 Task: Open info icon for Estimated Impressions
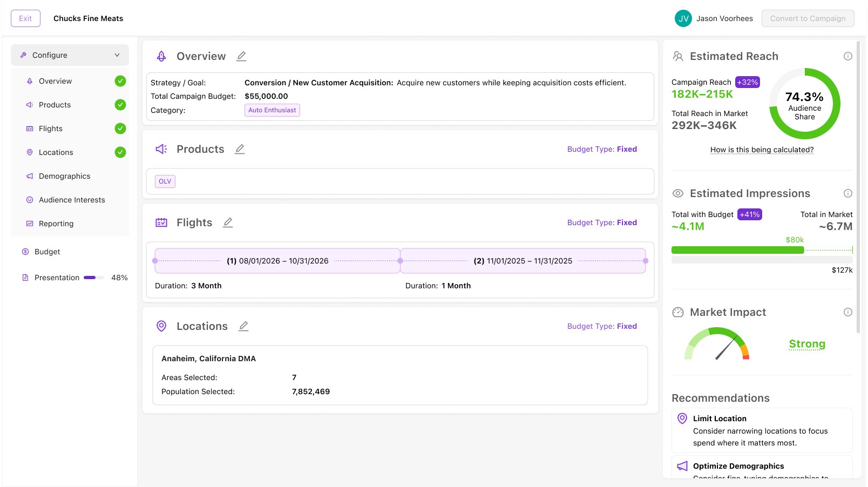point(848,193)
